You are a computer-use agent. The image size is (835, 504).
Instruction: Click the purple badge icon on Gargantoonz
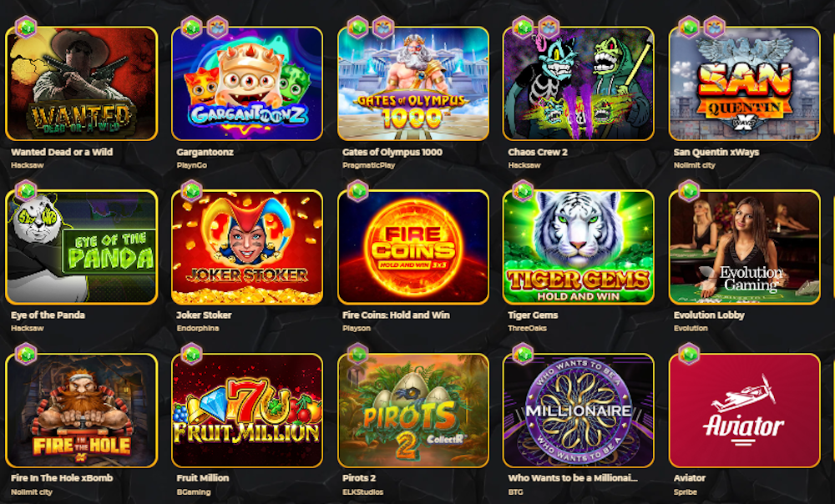point(217,28)
